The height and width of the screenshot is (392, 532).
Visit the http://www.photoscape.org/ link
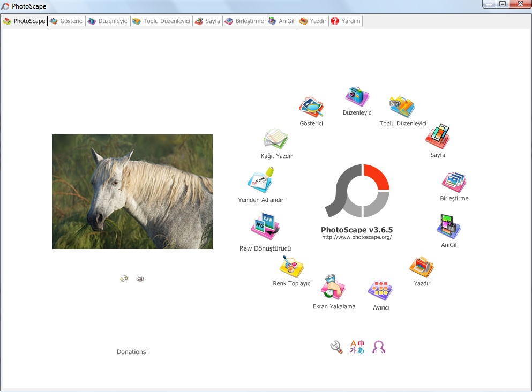[x=357, y=237]
